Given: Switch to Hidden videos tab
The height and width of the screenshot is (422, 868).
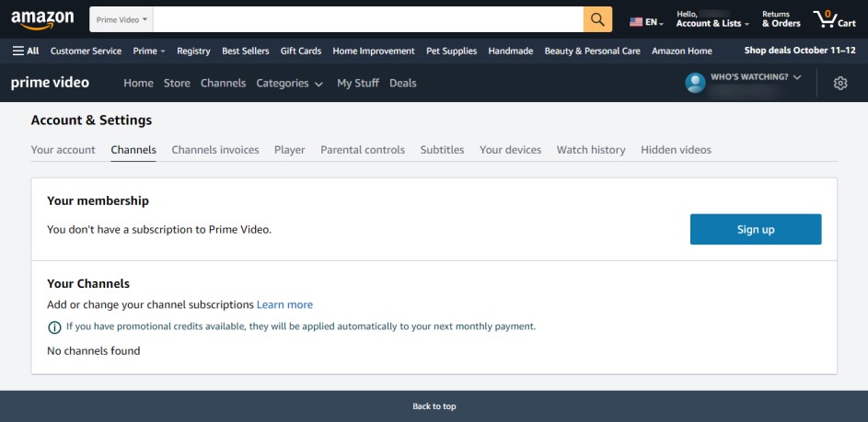Looking at the screenshot, I should [676, 150].
